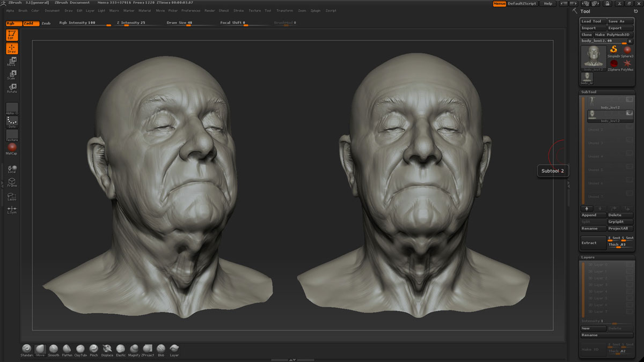644x362 pixels.
Task: Toggle the Zadd mode button
Action: [30, 23]
